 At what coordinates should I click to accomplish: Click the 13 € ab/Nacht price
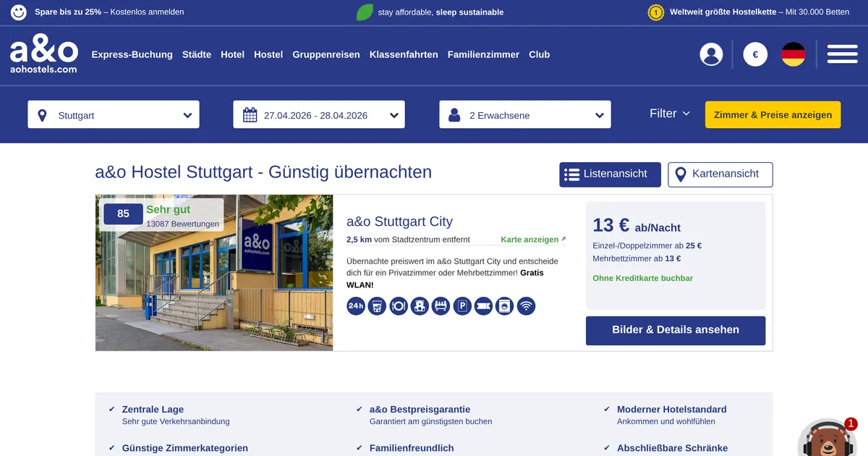point(637,226)
